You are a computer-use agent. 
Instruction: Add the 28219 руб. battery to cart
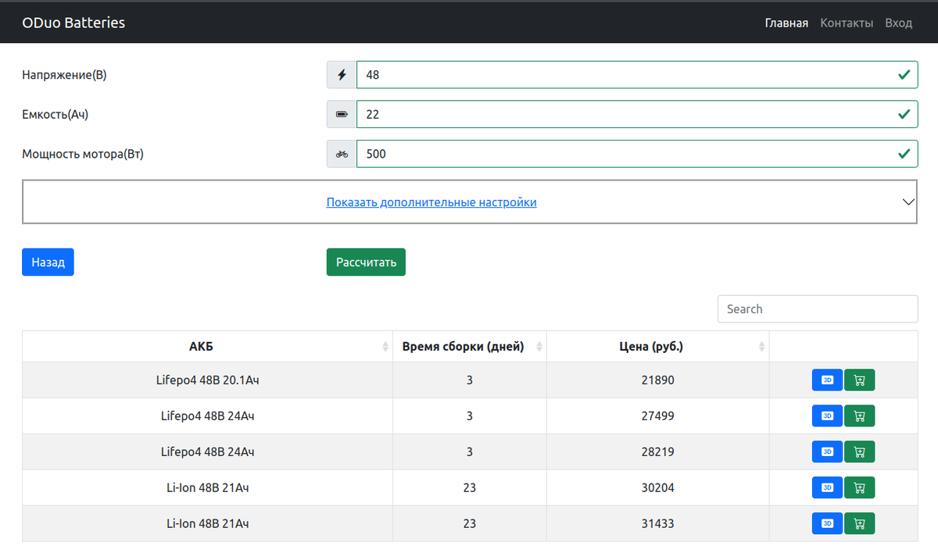[x=859, y=452]
